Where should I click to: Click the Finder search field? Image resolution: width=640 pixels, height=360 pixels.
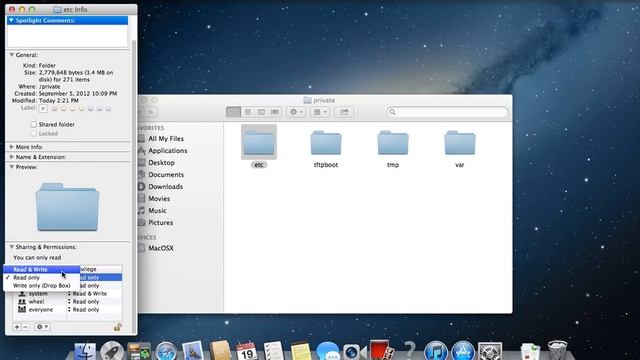[x=447, y=112]
